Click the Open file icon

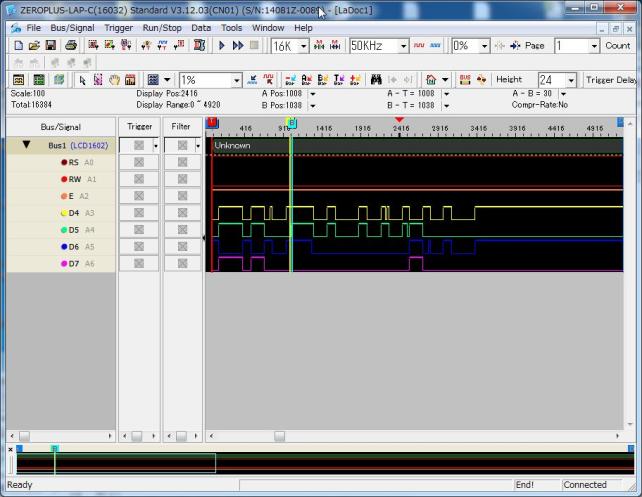pyautogui.click(x=35, y=46)
